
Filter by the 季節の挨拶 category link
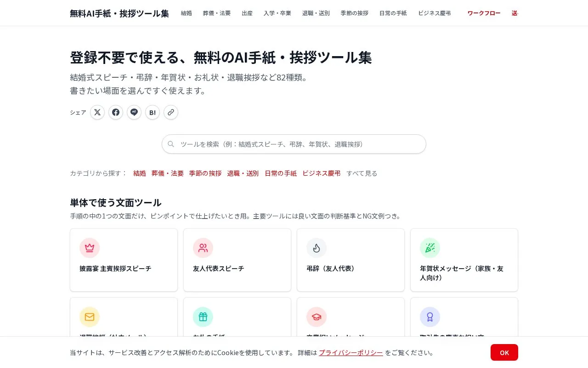pos(205,173)
